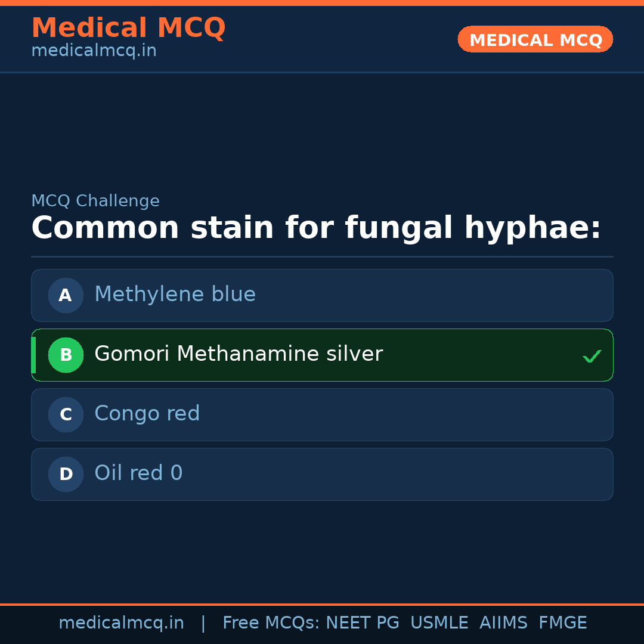The width and height of the screenshot is (644, 644).
Task: Click the Free MCQs footer text
Action: [271, 623]
